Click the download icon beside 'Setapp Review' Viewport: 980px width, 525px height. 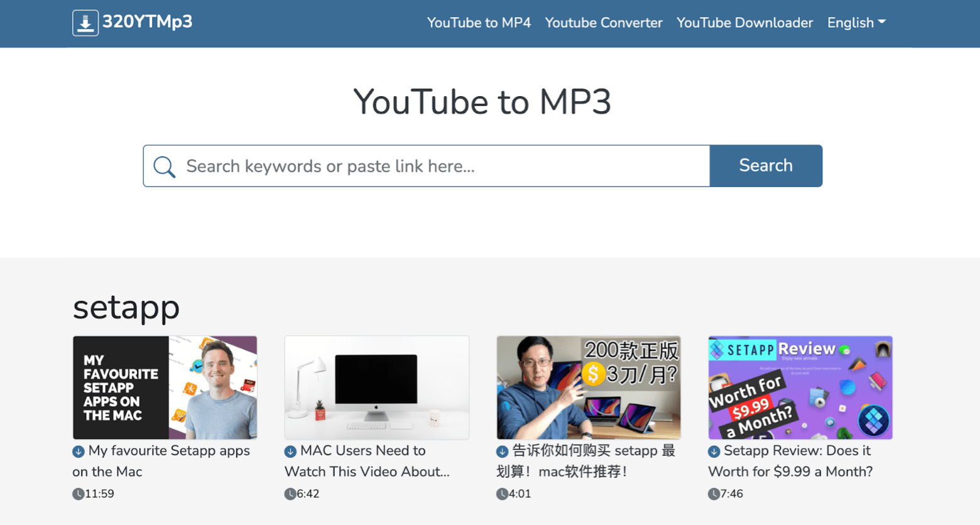click(713, 451)
